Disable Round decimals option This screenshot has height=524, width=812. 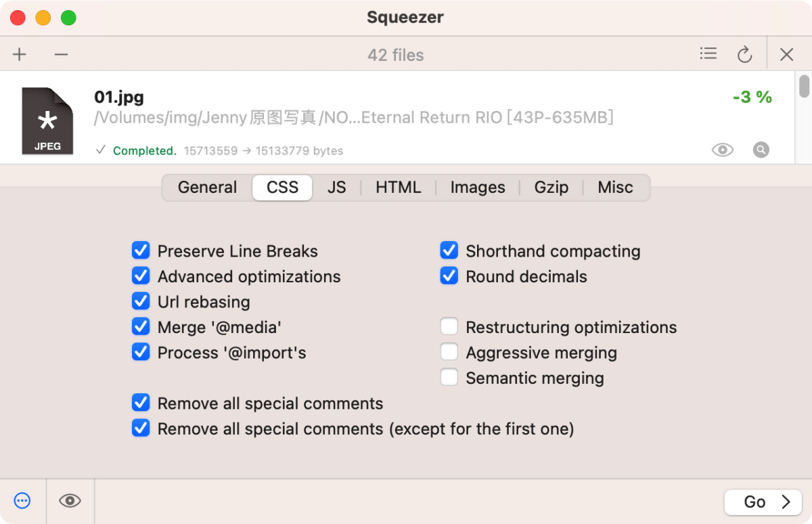point(449,276)
